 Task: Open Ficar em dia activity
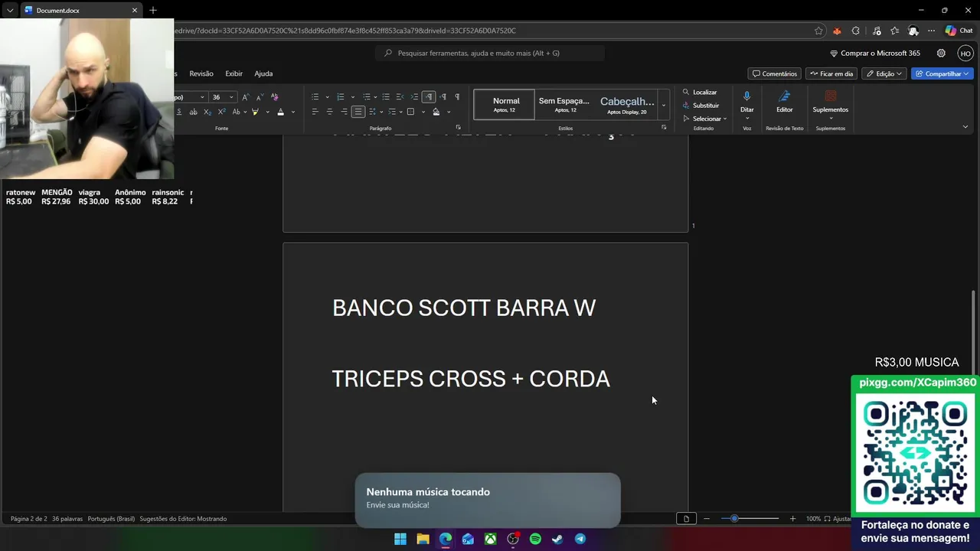[x=831, y=73]
